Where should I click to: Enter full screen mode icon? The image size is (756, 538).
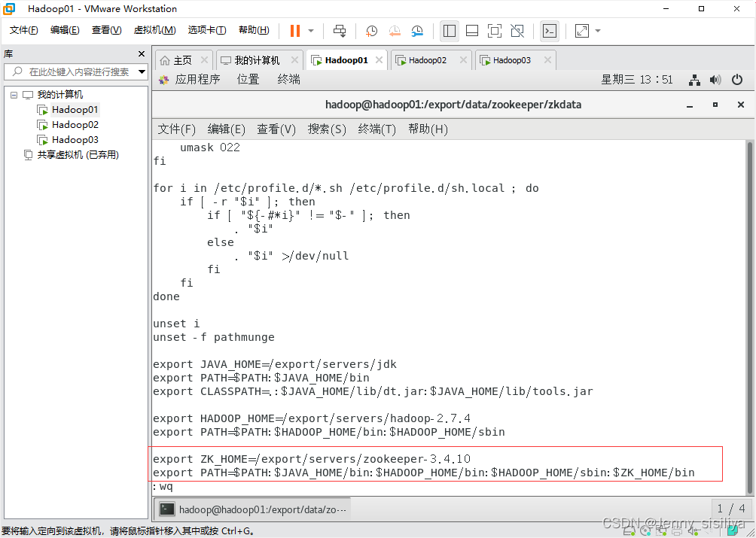[x=494, y=31]
